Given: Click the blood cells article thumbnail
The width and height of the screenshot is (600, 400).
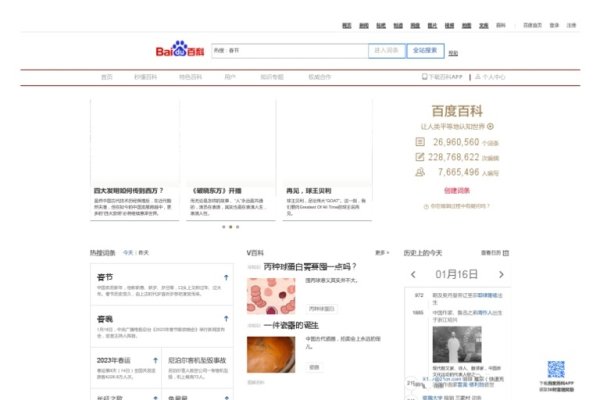Looking at the screenshot, I should tap(271, 296).
